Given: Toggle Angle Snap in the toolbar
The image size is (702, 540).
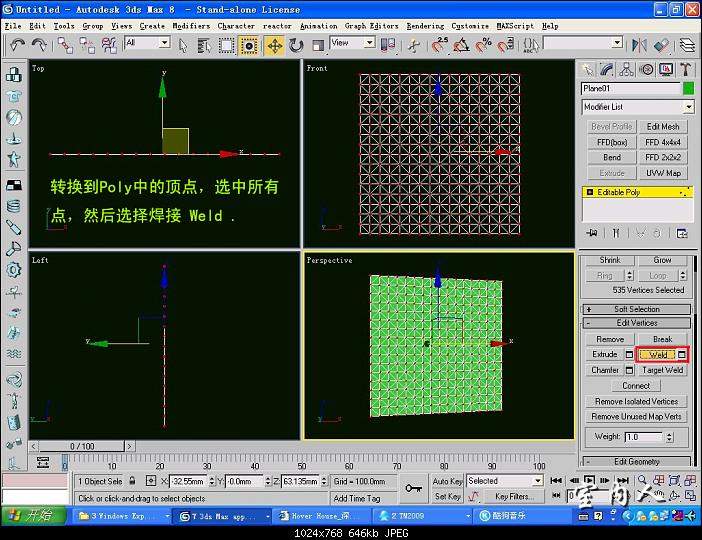Looking at the screenshot, I should tap(462, 45).
